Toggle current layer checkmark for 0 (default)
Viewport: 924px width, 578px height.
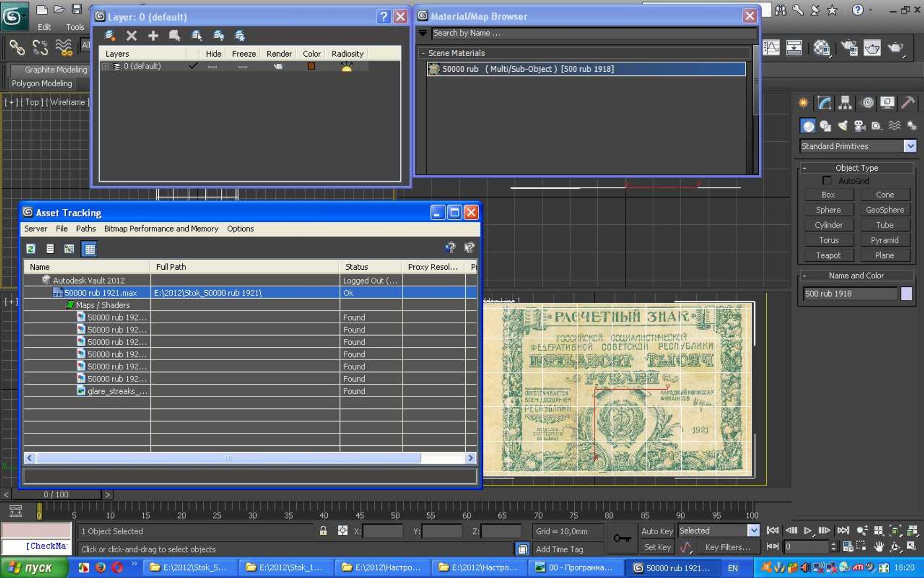coord(193,66)
